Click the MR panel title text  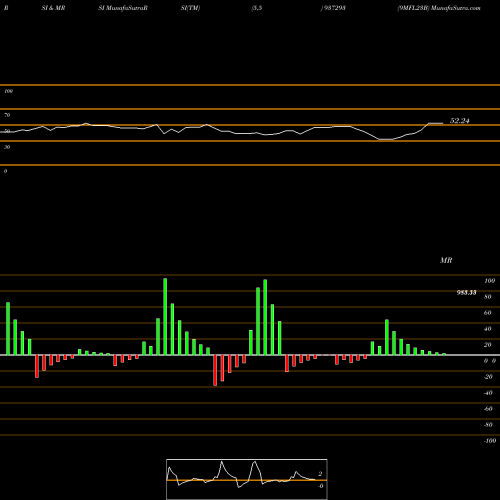446,260
